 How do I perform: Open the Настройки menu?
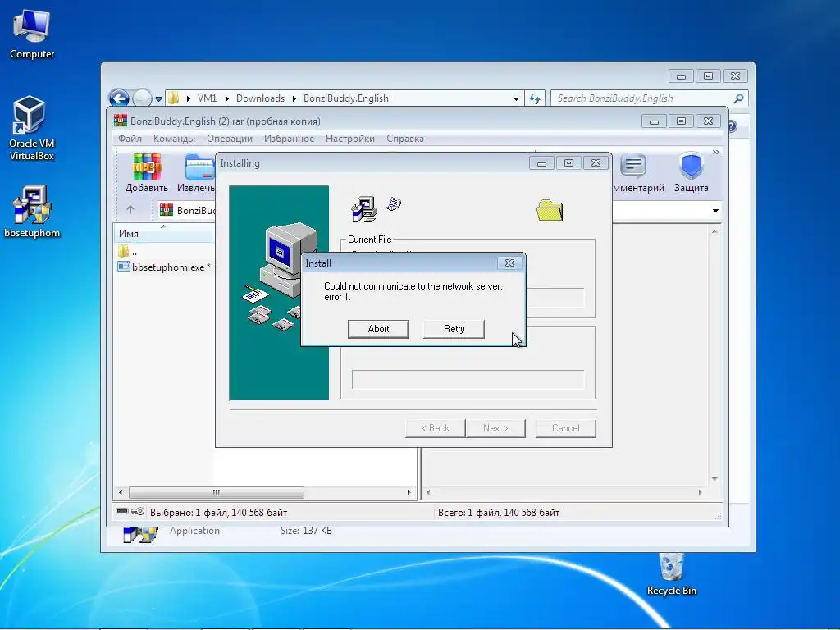pyautogui.click(x=349, y=138)
